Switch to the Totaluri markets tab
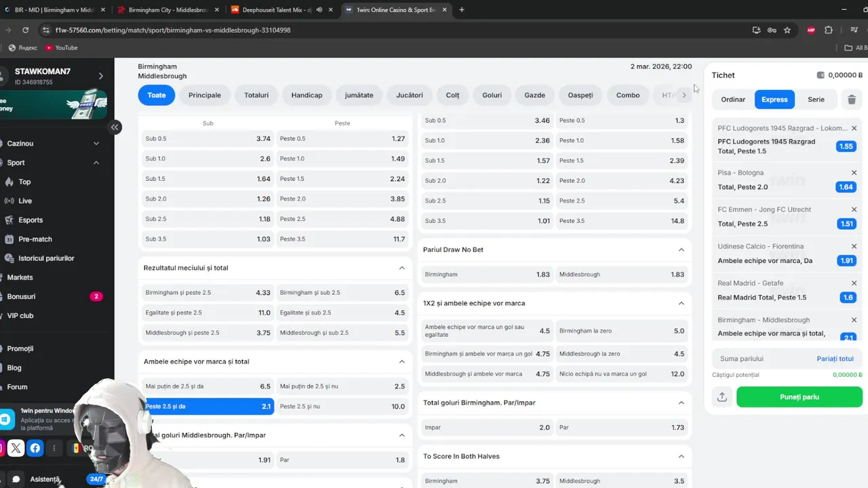 (x=256, y=95)
